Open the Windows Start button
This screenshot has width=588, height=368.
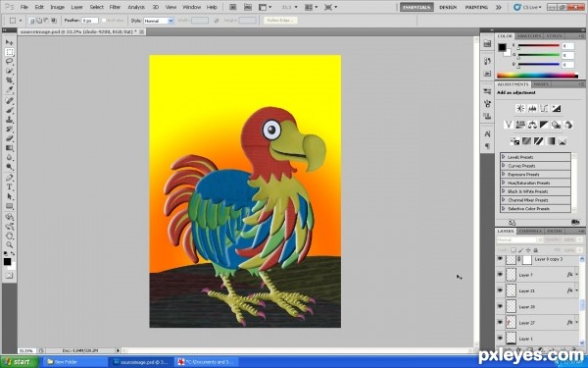[x=20, y=362]
